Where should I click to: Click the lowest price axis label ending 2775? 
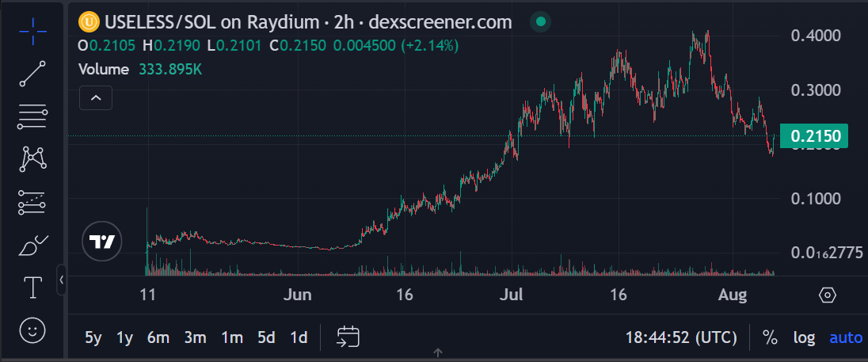click(827, 253)
